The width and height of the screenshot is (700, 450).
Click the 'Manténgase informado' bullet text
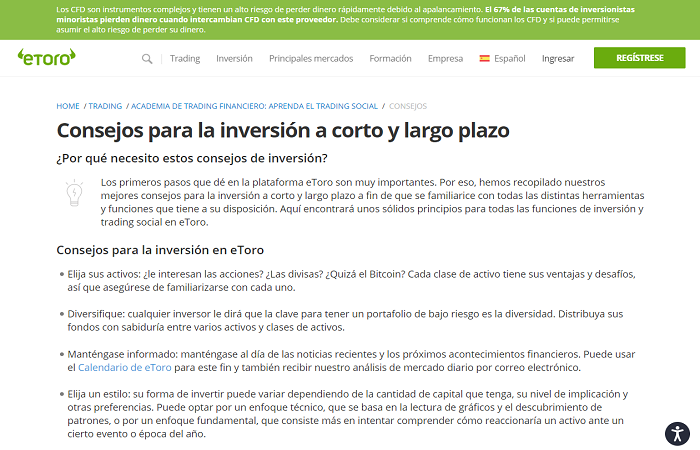351,361
